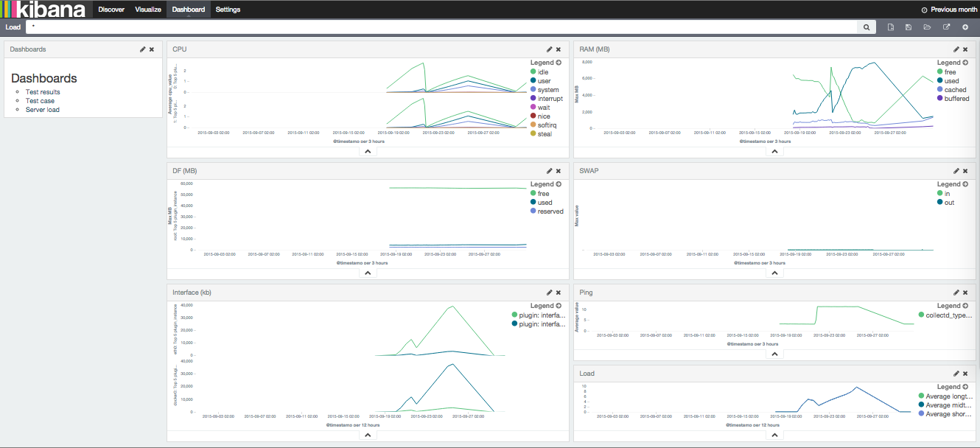Edit the Interface (kb) visualization
The height and width of the screenshot is (448, 980).
click(x=550, y=293)
